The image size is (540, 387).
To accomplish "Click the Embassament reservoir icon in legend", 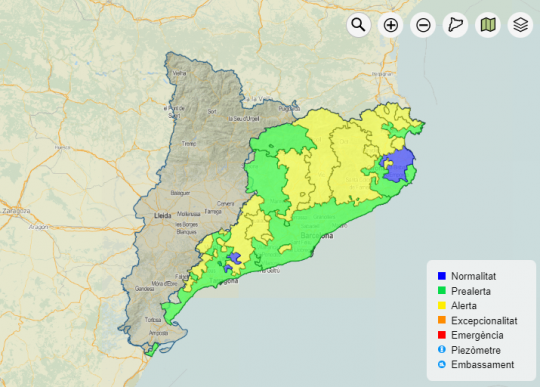I will (x=442, y=364).
